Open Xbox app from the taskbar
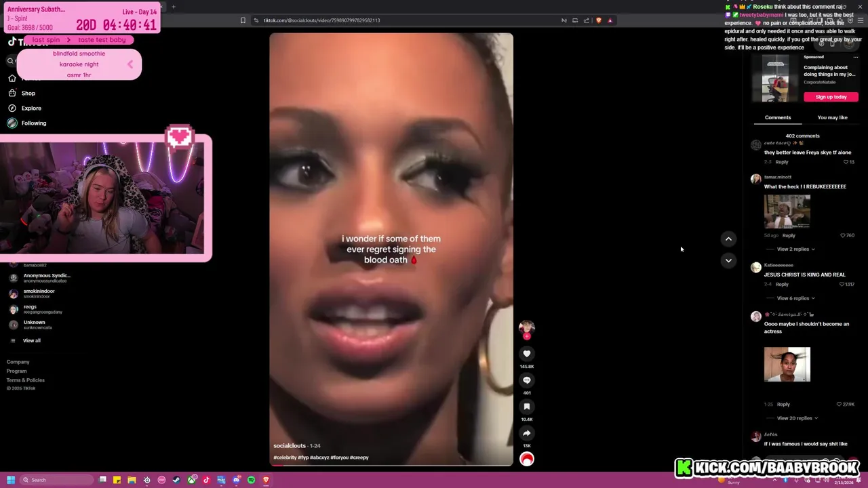The width and height of the screenshot is (868, 488). click(191, 480)
